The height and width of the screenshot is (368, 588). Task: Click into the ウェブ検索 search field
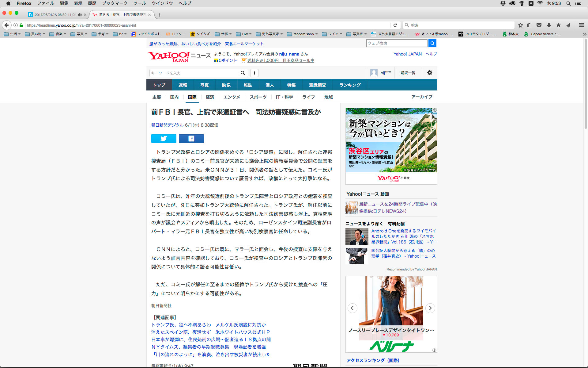(396, 43)
